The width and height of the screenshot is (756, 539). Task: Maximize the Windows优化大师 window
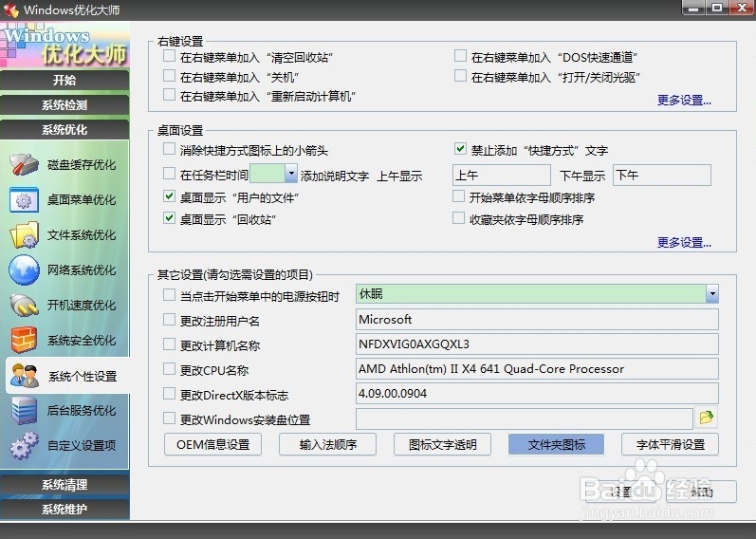[717, 8]
